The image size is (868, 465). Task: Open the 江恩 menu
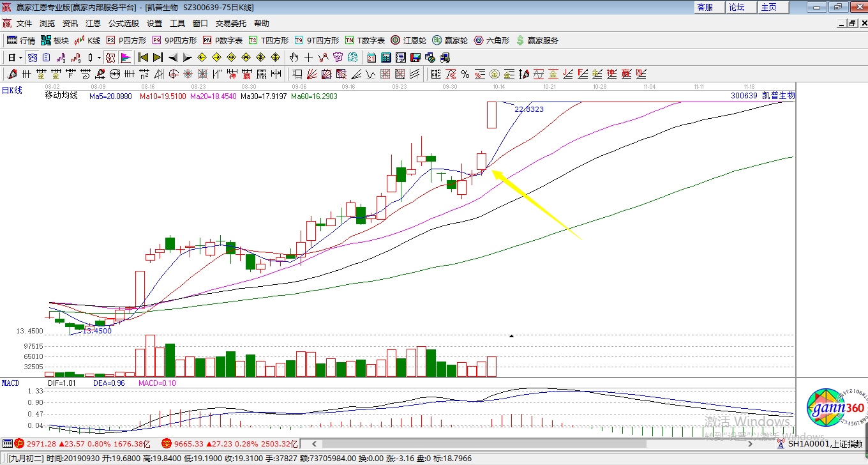(93, 24)
